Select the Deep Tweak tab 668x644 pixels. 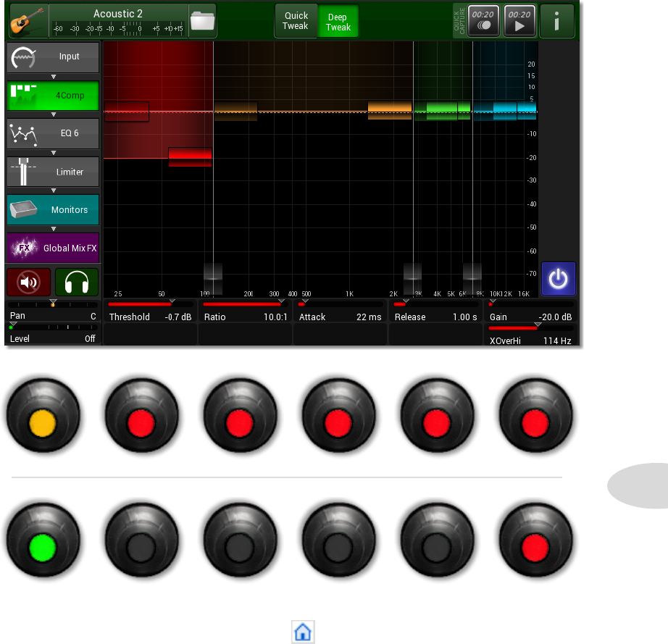coord(338,21)
